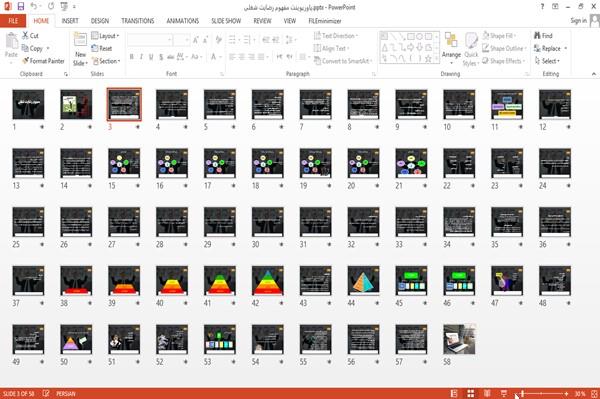Select Slide Sorter view in the status bar
Screen dimensions: 600x399
coord(471,393)
